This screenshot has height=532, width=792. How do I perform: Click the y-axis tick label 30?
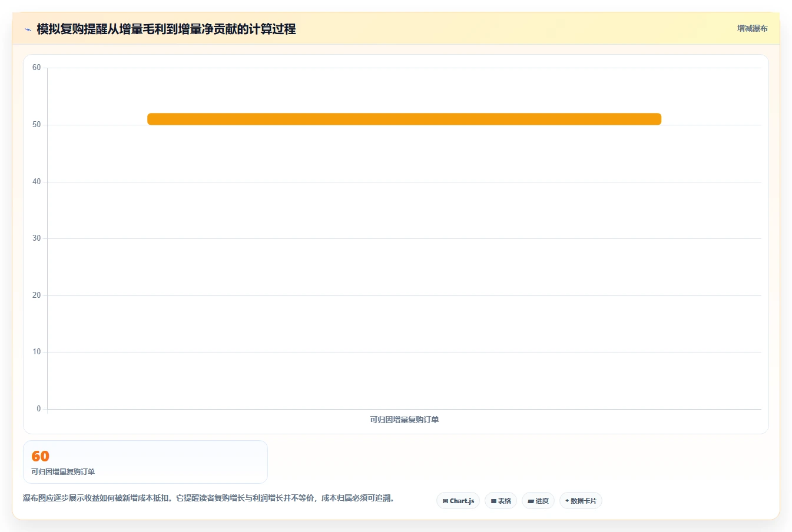point(37,238)
